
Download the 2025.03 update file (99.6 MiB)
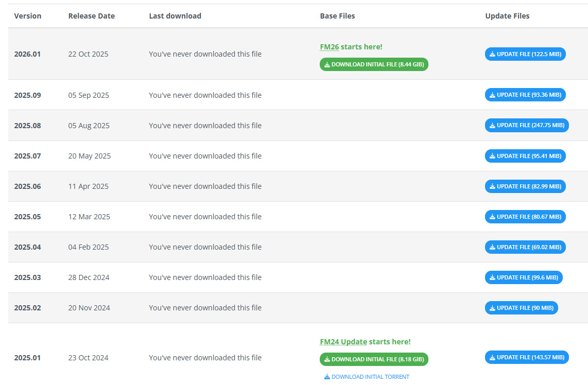(524, 277)
